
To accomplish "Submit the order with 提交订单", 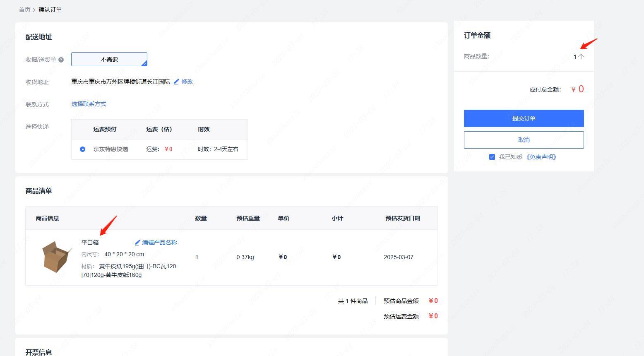I will (x=524, y=118).
